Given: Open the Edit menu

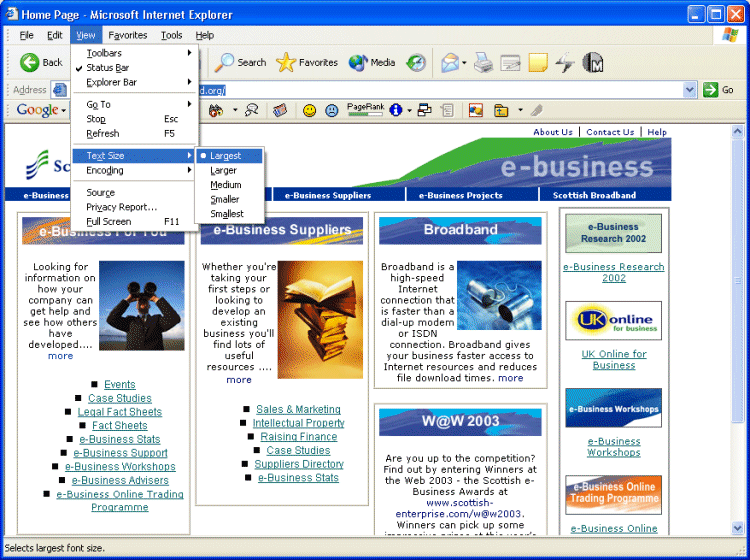Looking at the screenshot, I should click(x=55, y=35).
